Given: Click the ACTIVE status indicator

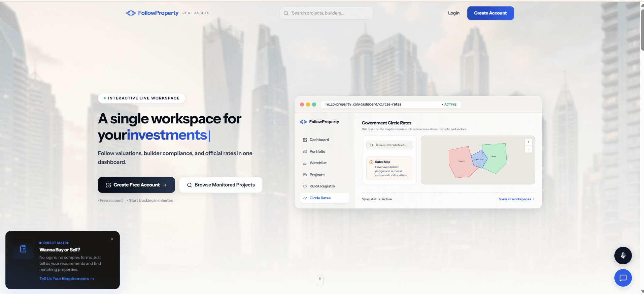Looking at the screenshot, I should tap(449, 105).
